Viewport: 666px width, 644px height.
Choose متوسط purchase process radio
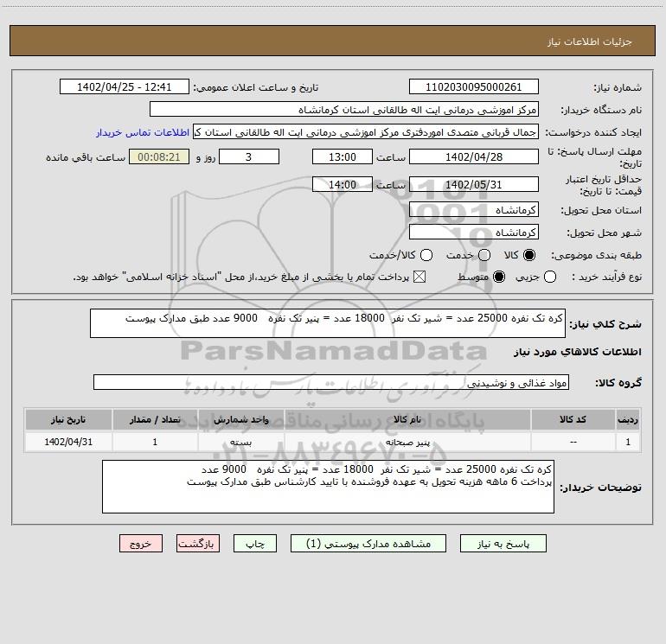click(499, 277)
